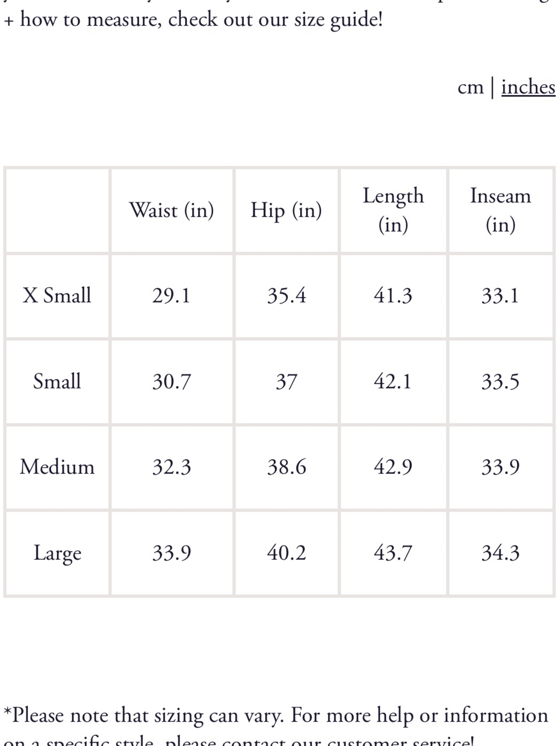Click the Waist (in) column header
Viewport: 560px width, 746px height.
[x=171, y=210]
